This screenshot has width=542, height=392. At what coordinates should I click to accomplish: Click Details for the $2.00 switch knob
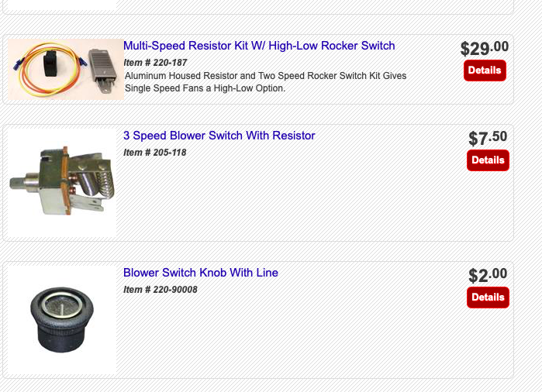pos(488,297)
